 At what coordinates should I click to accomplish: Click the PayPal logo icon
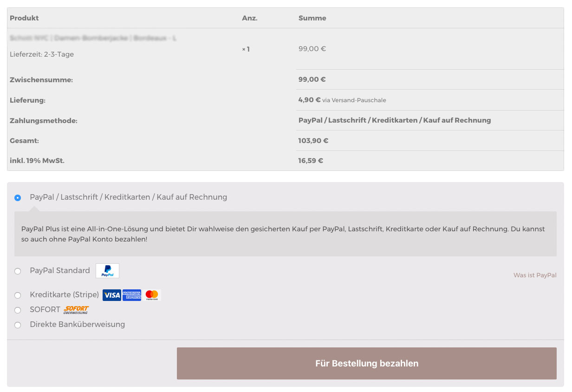(107, 271)
